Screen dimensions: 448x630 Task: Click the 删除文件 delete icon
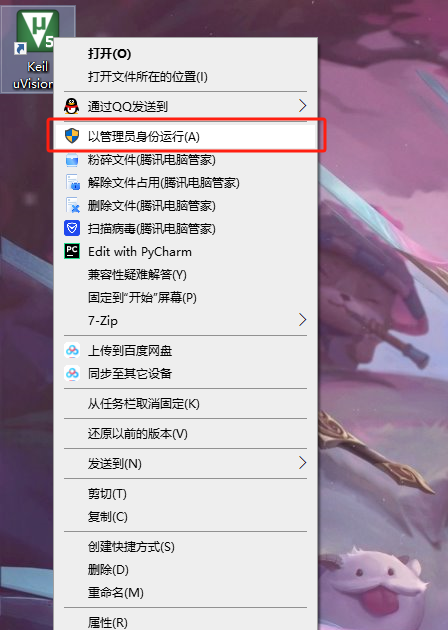73,205
